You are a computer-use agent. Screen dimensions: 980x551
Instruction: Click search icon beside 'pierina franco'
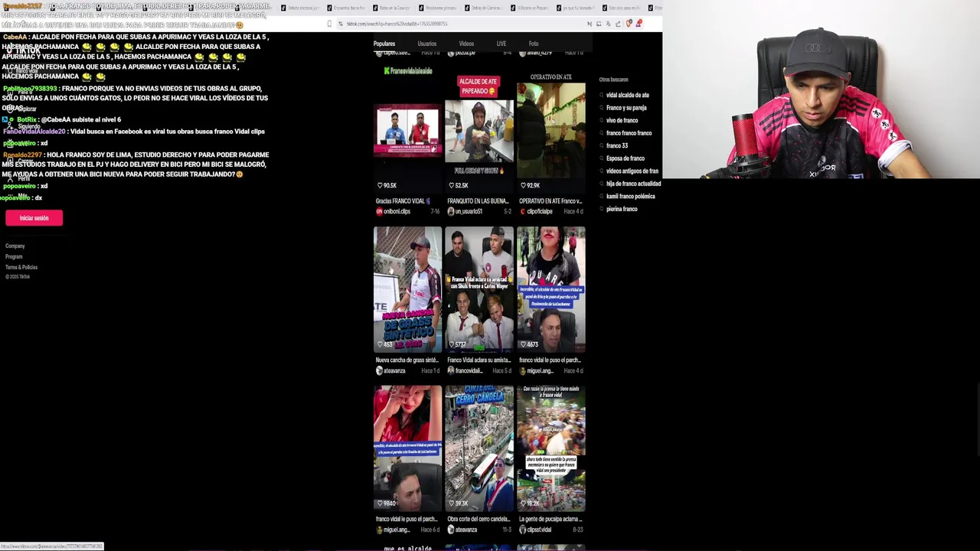[x=602, y=209]
